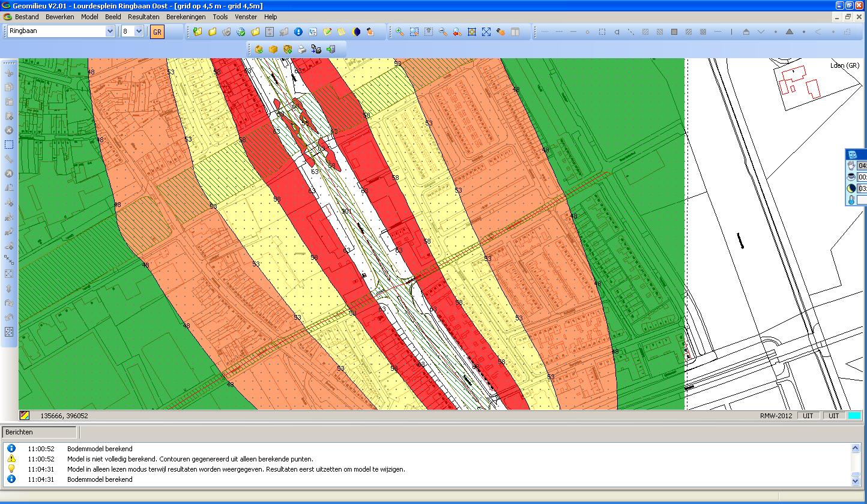
Task: Click the scroll down arrow of messages panel
Action: [856, 480]
